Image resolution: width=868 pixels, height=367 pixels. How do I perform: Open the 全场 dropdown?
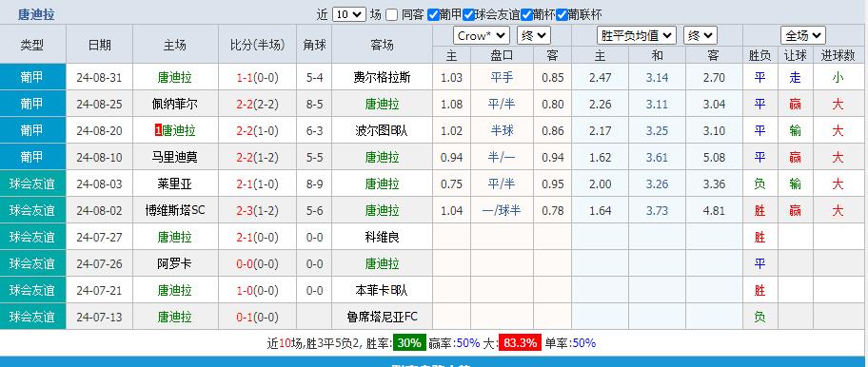coord(803,36)
